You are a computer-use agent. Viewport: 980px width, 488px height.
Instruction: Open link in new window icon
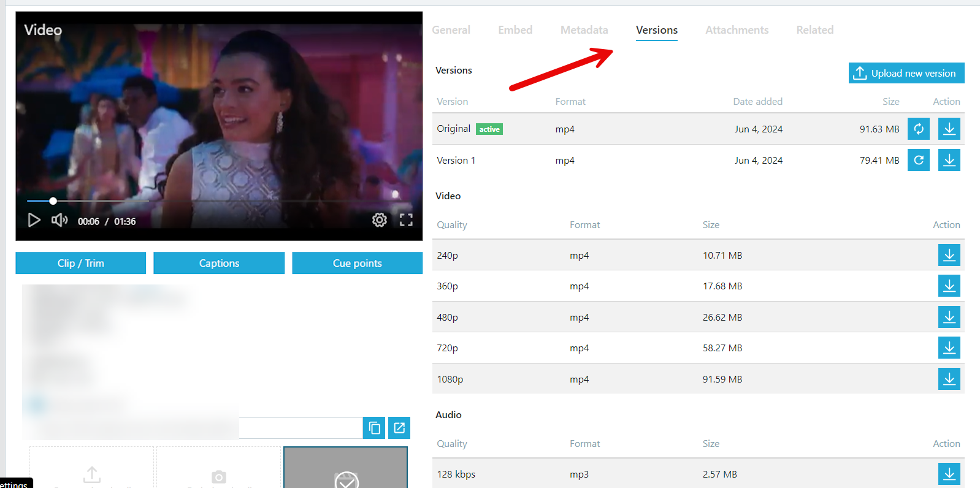(399, 428)
